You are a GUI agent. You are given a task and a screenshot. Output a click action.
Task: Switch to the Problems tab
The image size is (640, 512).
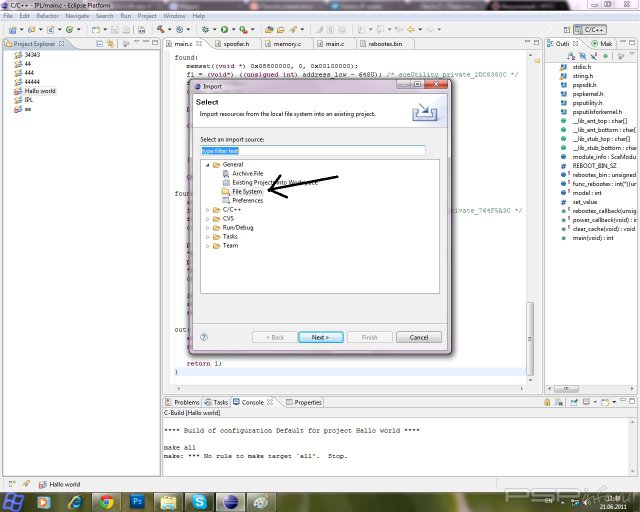pos(187,402)
